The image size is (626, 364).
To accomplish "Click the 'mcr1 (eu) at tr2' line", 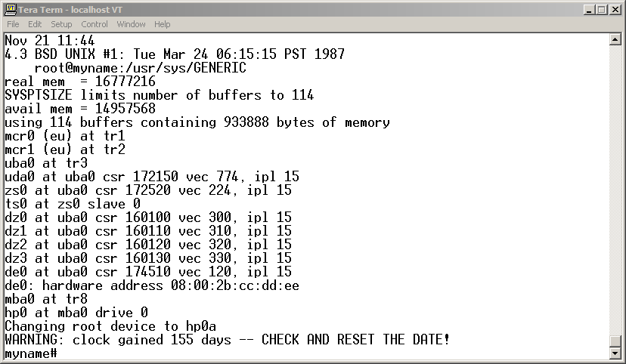I will click(65, 150).
